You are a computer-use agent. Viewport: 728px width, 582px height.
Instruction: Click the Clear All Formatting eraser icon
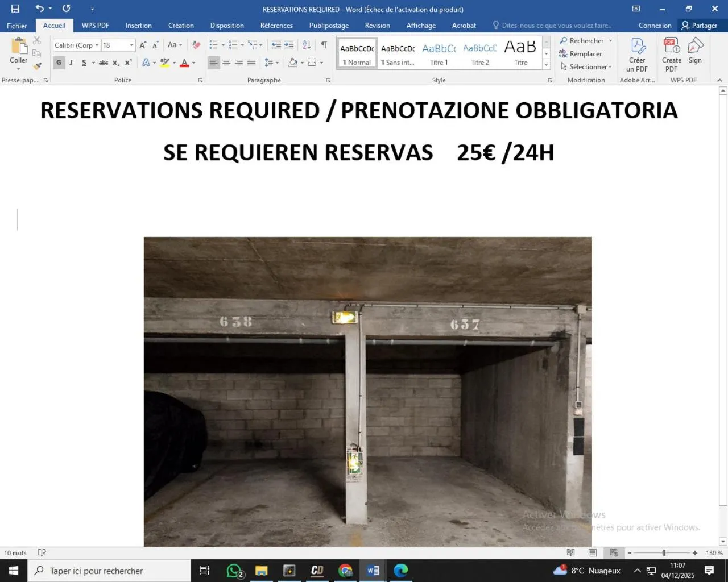coord(196,45)
